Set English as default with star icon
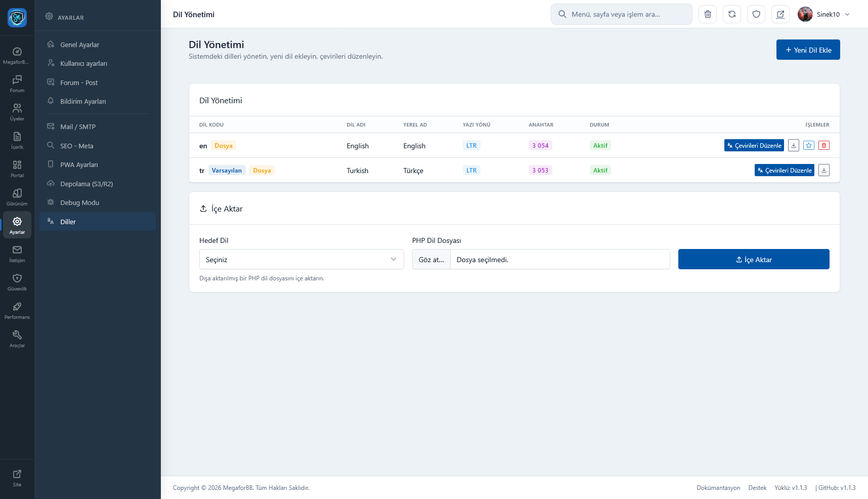 [x=809, y=146]
